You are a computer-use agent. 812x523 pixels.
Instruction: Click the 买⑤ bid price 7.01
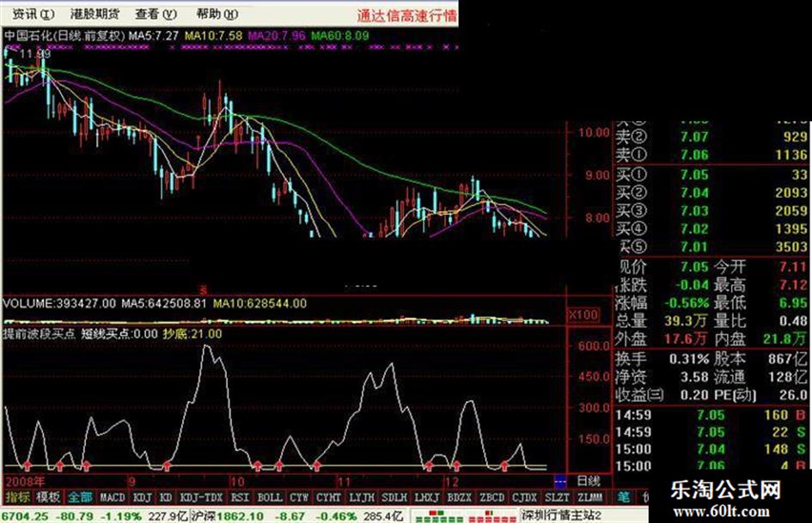point(694,247)
